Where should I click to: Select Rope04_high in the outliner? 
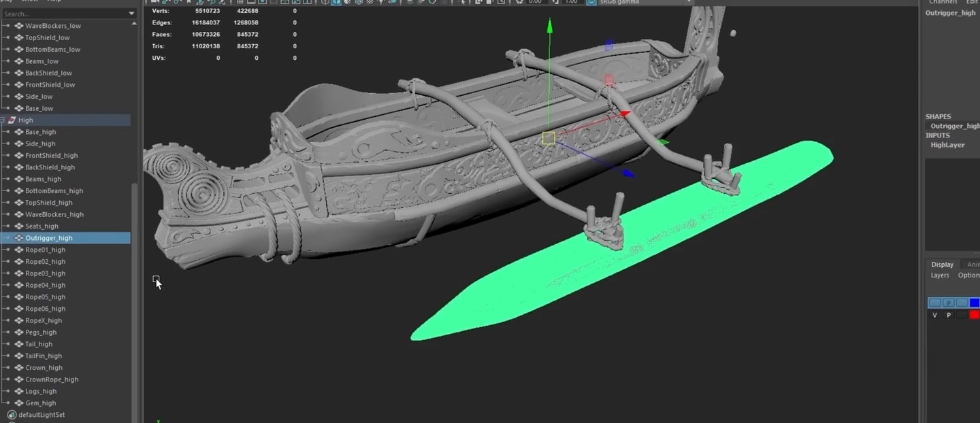point(46,286)
